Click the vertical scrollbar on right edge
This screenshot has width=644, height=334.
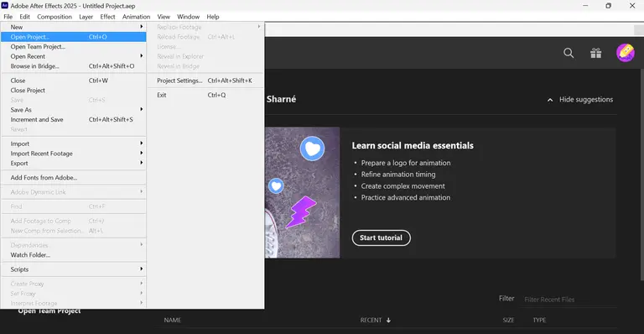pos(641,158)
